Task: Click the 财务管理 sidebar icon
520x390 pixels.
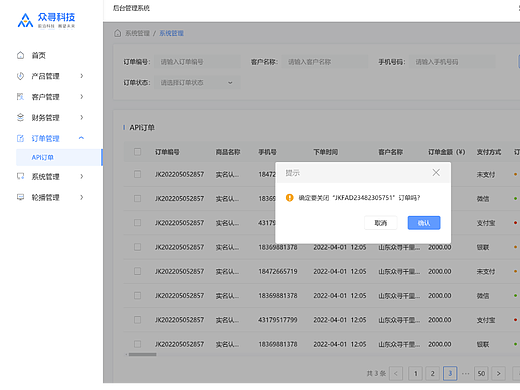Action: [20, 117]
